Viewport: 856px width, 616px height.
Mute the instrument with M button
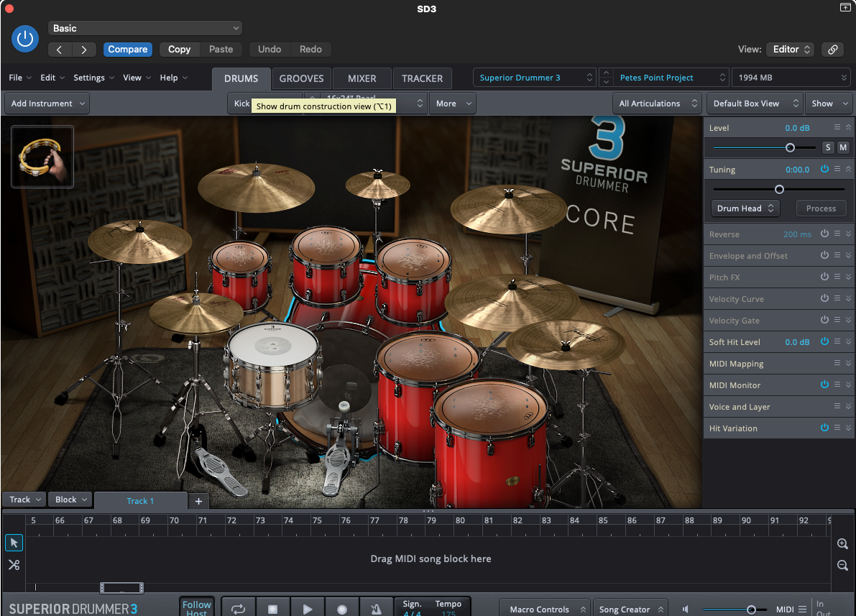(x=844, y=147)
